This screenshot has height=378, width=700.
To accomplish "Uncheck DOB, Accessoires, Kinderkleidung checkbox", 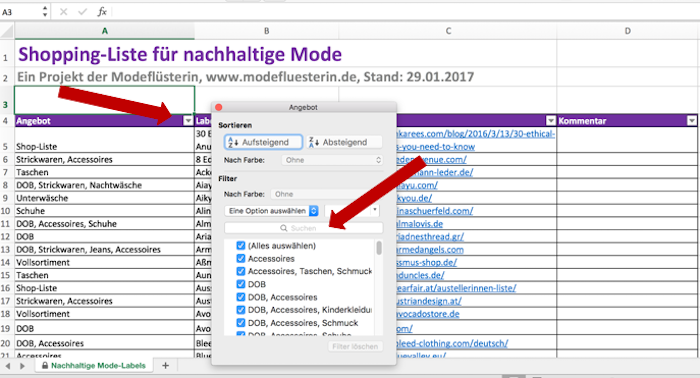I will point(241,310).
